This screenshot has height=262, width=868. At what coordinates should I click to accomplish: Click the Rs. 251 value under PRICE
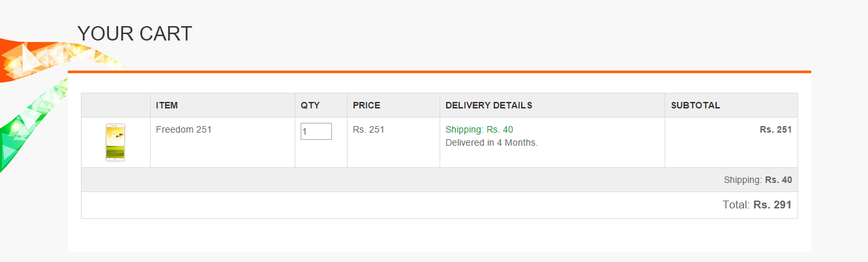(368, 129)
